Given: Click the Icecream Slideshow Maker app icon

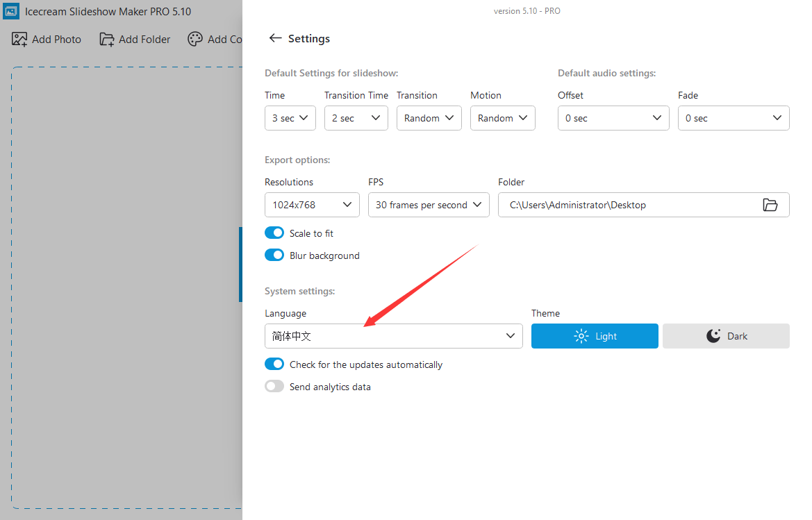Looking at the screenshot, I should point(12,11).
